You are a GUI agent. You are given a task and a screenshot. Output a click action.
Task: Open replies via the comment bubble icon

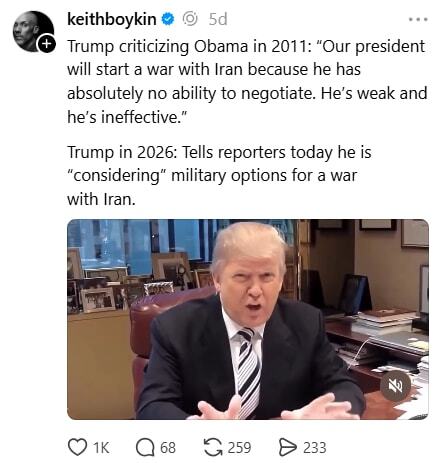point(145,447)
